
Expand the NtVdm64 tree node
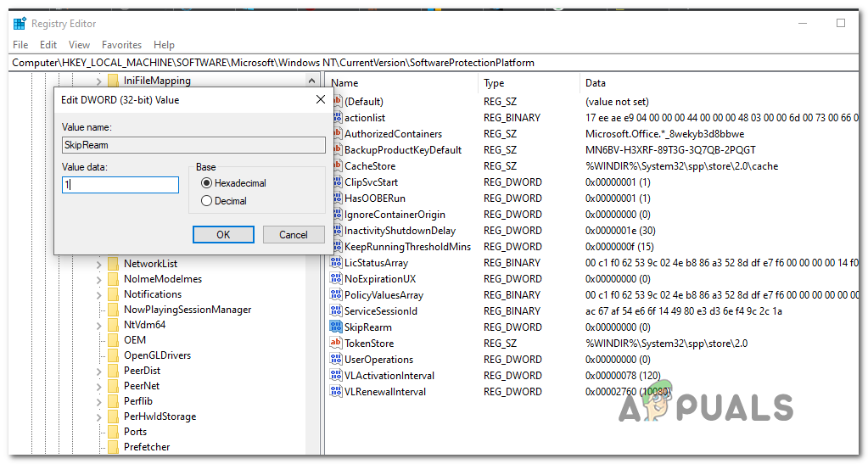click(x=99, y=326)
